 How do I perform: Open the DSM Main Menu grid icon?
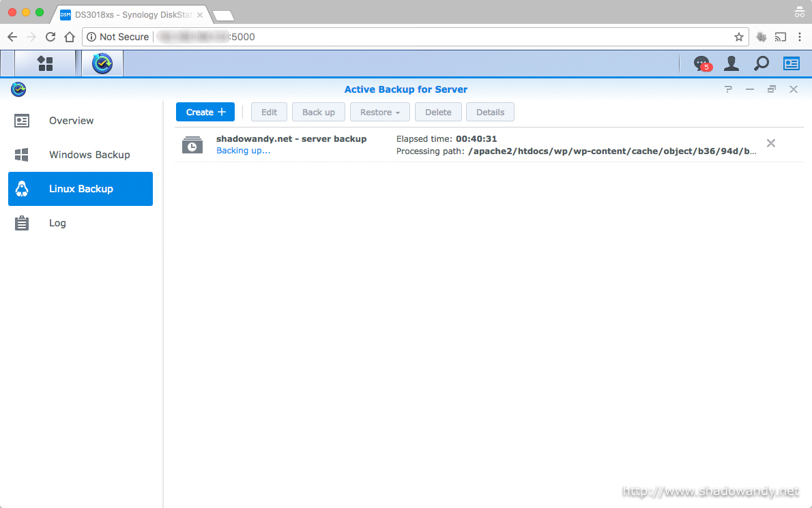45,63
